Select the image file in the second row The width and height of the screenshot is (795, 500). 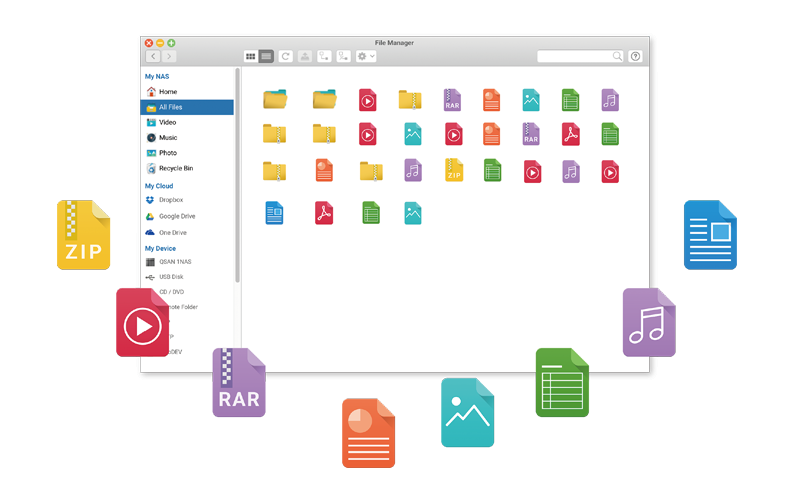(413, 134)
